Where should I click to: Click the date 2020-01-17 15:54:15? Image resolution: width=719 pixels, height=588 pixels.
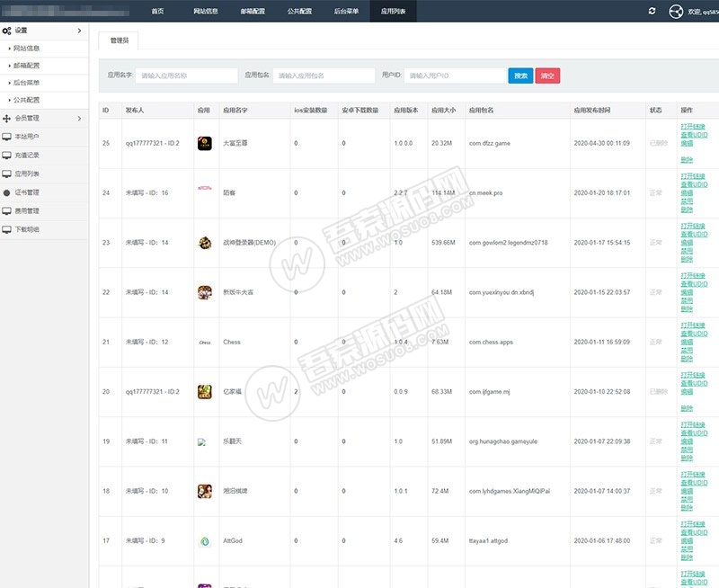601,243
